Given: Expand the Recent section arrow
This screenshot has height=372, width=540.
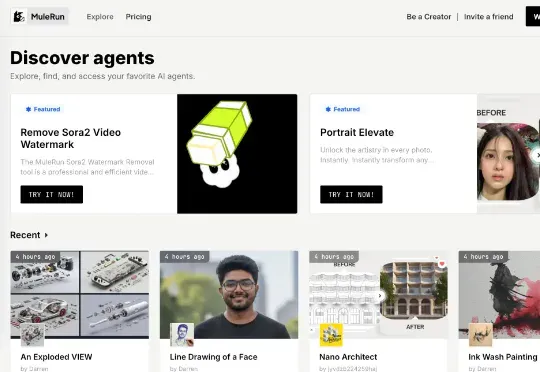Looking at the screenshot, I should [x=46, y=235].
